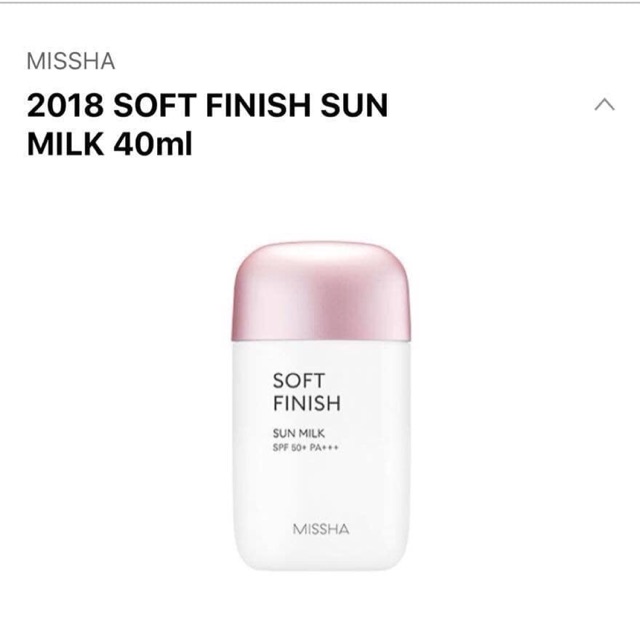The height and width of the screenshot is (640, 640).
Task: Click the "PA+++" rating on the bottle
Action: [x=324, y=447]
